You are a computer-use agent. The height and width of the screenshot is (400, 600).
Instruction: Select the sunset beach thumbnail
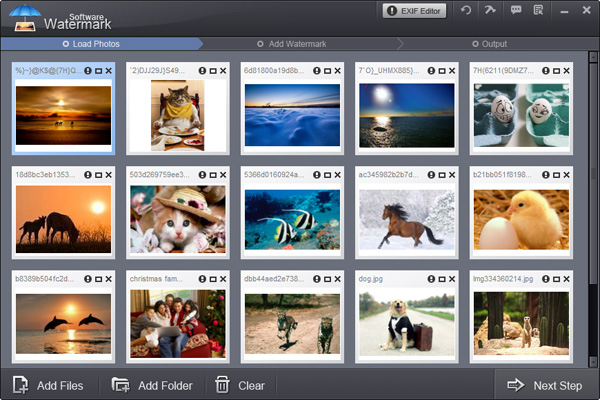tap(64, 116)
